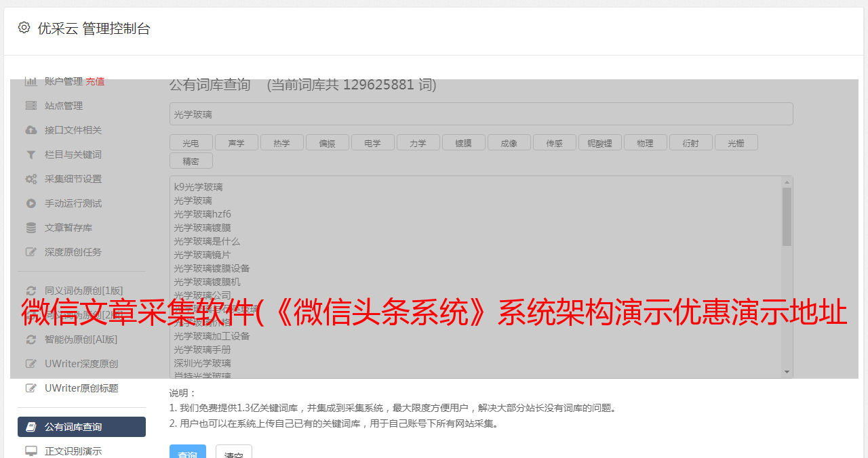
Task: Pick the 力学 tag button
Action: (418, 142)
